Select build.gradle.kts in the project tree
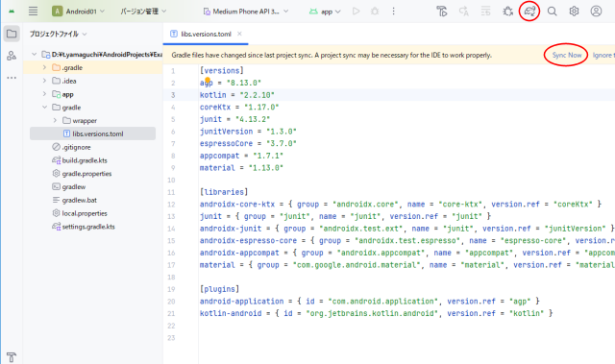This screenshot has width=615, height=364. point(85,160)
